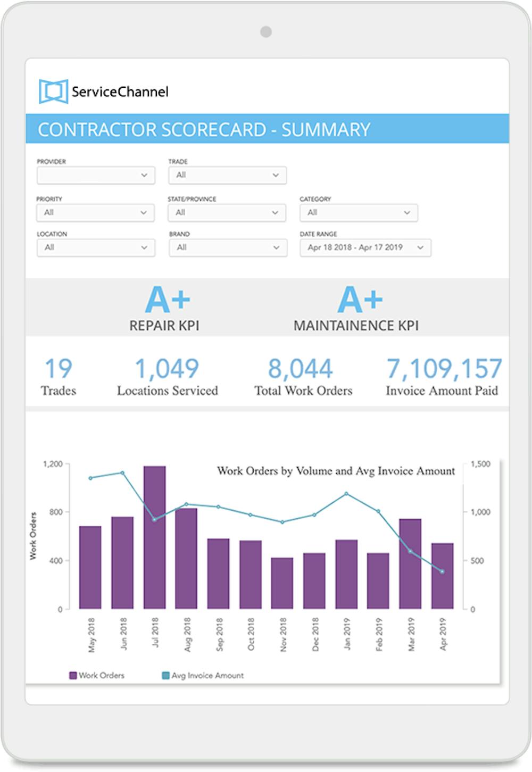Image resolution: width=532 pixels, height=772 pixels.
Task: Open the Provider dropdown
Action: pos(96,175)
